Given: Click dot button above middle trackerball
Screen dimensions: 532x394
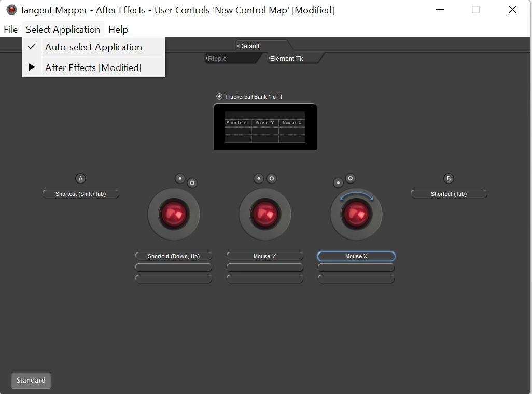Looking at the screenshot, I should (259, 178).
